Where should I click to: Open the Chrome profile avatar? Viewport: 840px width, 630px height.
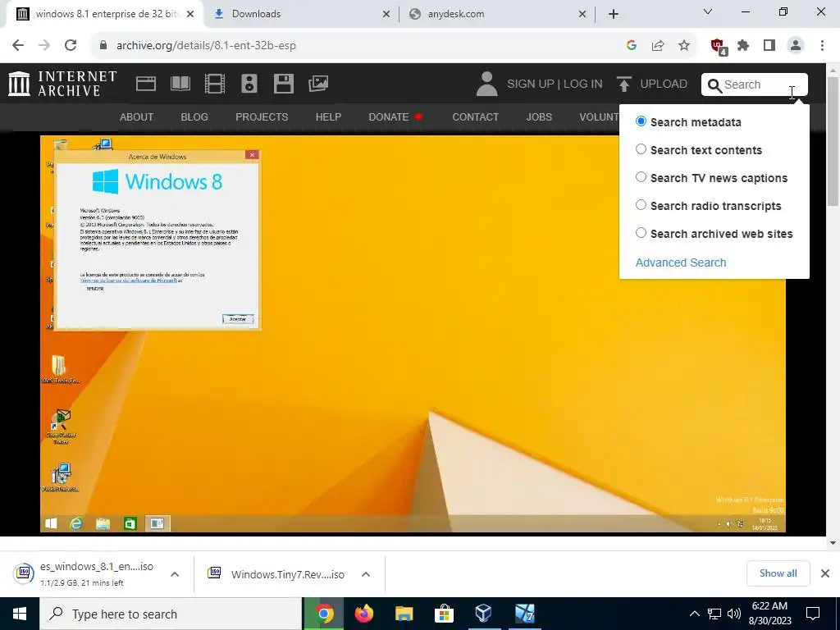796,45
